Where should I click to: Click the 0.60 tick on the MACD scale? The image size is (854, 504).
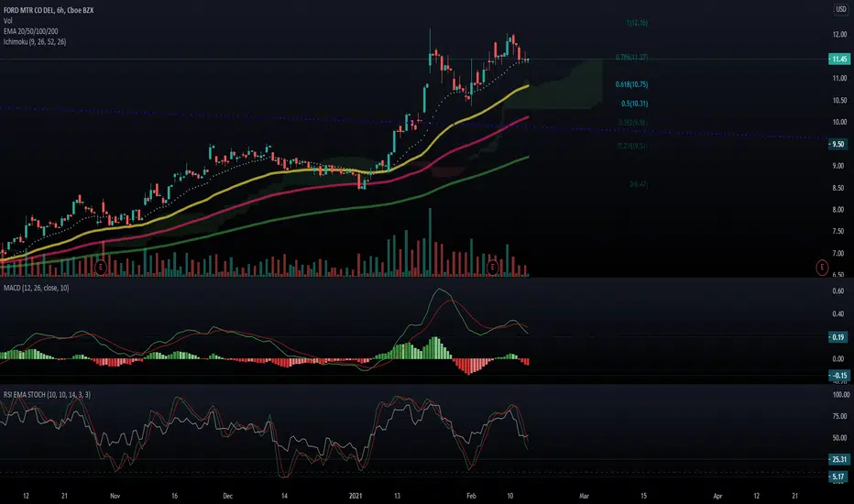[839, 291]
